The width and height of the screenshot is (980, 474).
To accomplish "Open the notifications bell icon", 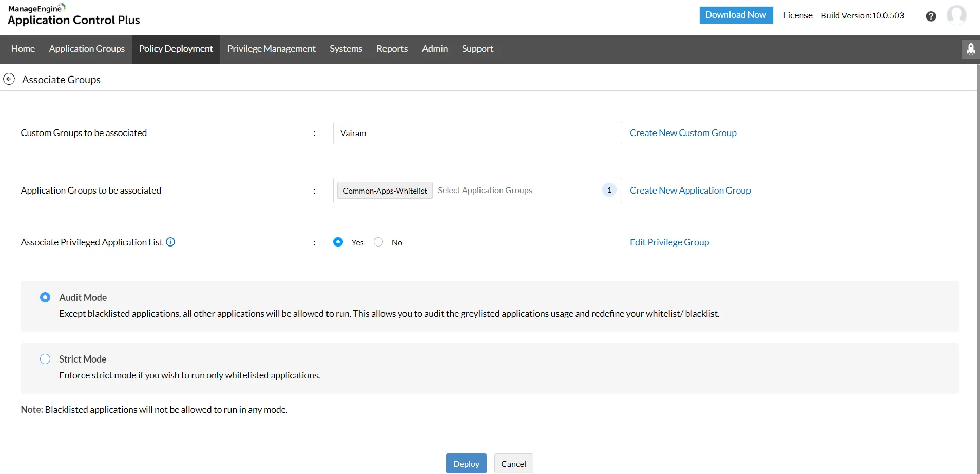I will point(971,49).
